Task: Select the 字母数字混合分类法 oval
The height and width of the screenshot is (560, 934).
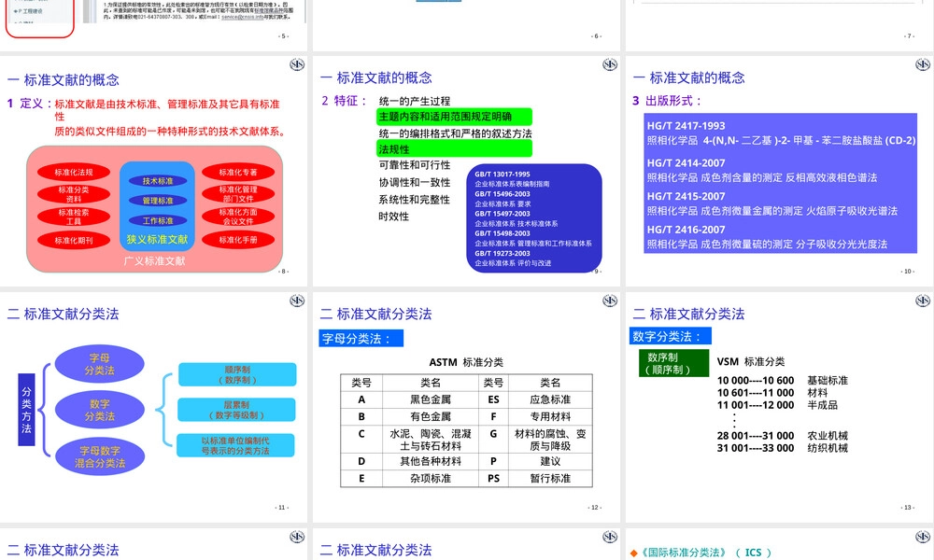Action: 100,456
